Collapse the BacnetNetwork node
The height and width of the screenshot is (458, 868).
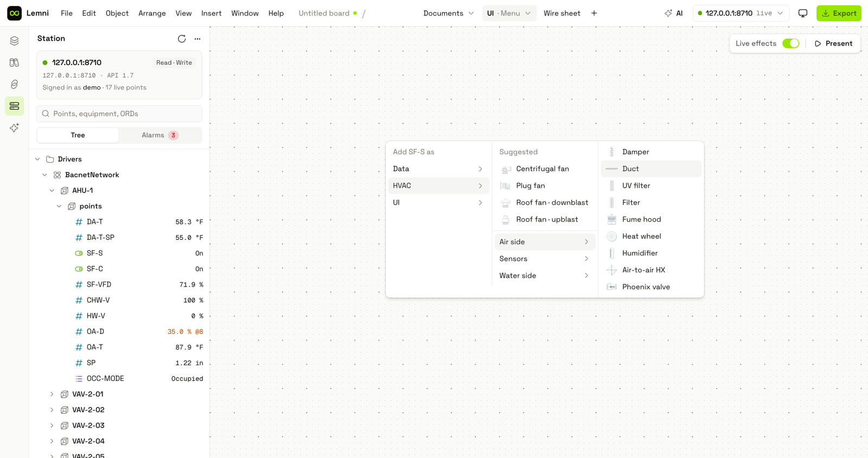[x=44, y=175]
